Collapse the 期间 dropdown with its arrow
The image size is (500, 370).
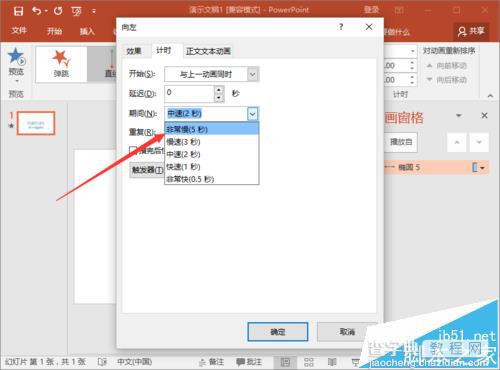click(253, 114)
